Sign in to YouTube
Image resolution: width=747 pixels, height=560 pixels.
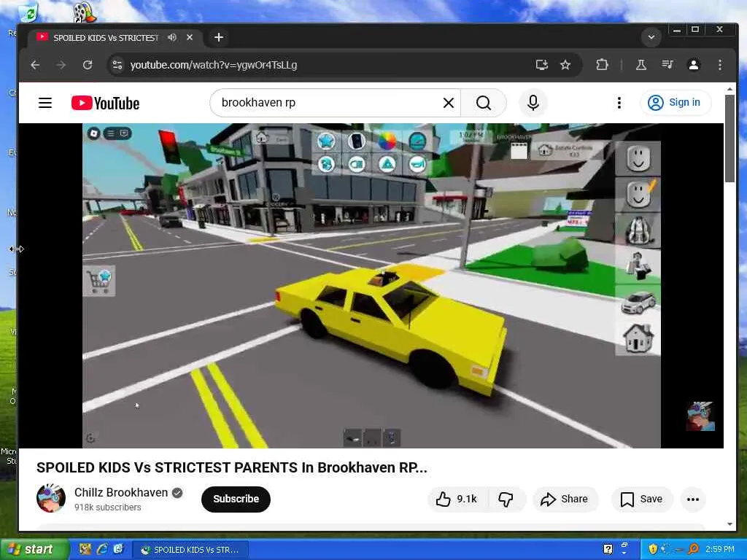pyautogui.click(x=675, y=103)
